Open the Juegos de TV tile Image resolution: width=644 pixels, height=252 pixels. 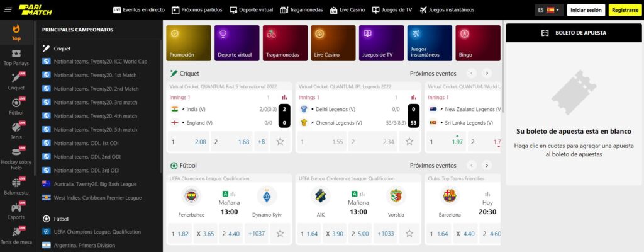pyautogui.click(x=381, y=43)
